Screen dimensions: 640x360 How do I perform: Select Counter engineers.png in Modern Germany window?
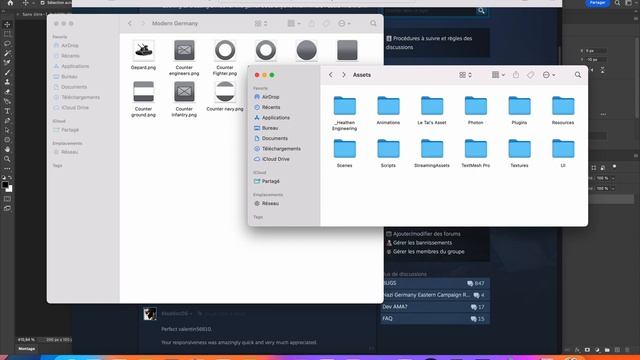184,58
